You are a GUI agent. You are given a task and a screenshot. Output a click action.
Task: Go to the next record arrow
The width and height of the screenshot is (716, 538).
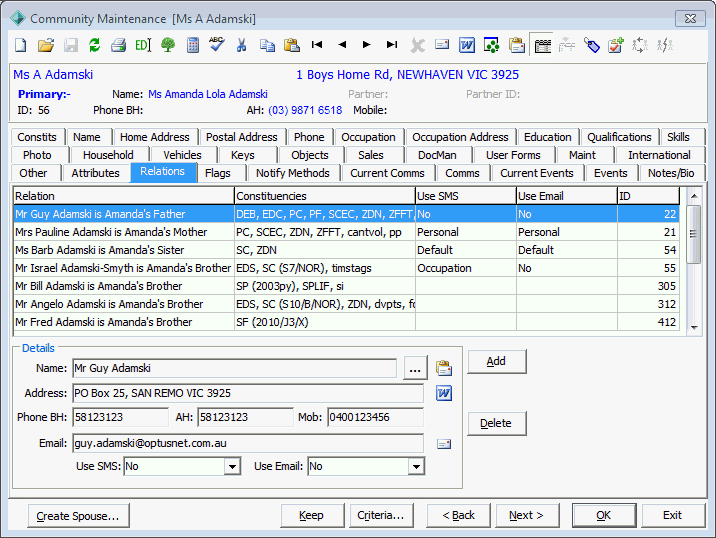(366, 44)
